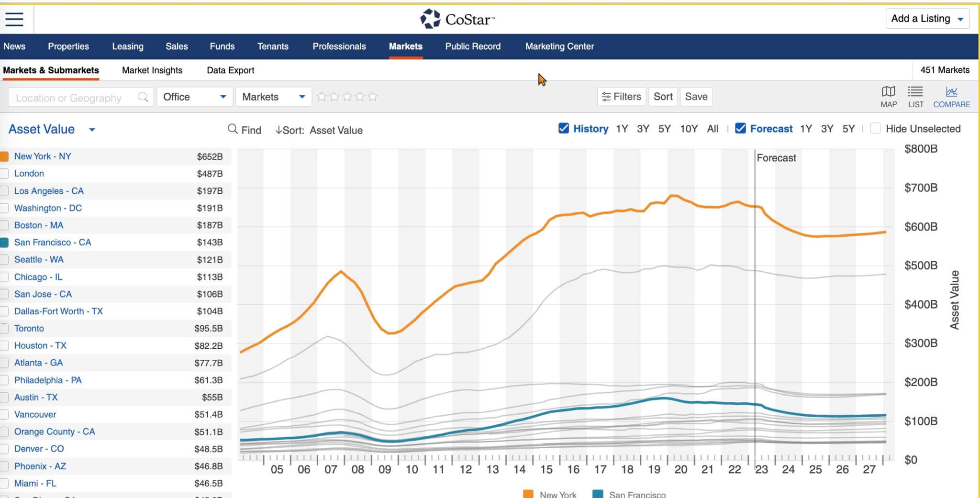Open the Vancouver market link
Screen dimensions: 980x498
[35, 415]
